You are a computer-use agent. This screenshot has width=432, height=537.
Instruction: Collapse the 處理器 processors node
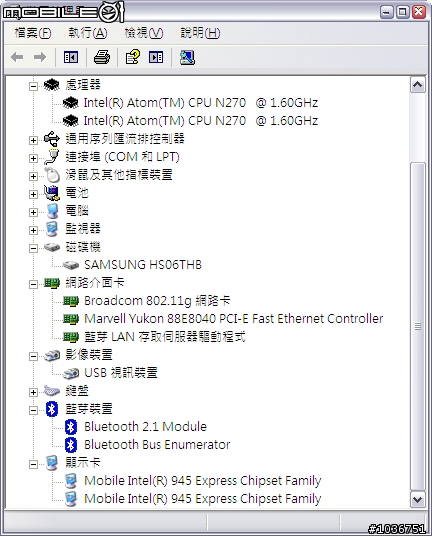coord(33,86)
